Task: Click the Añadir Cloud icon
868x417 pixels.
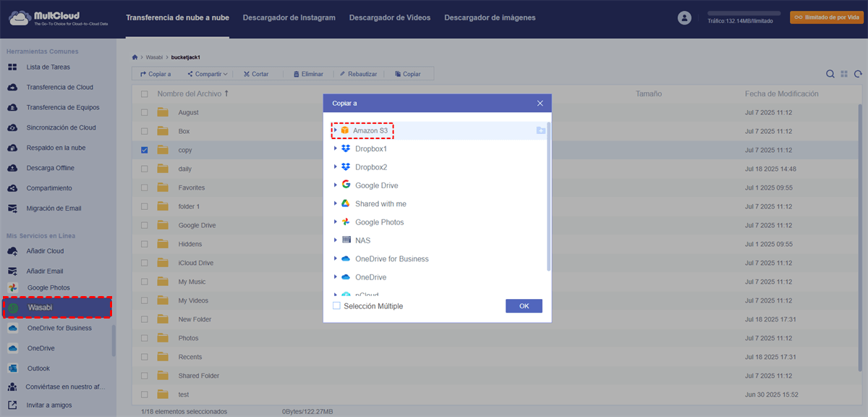Action: 12,251
